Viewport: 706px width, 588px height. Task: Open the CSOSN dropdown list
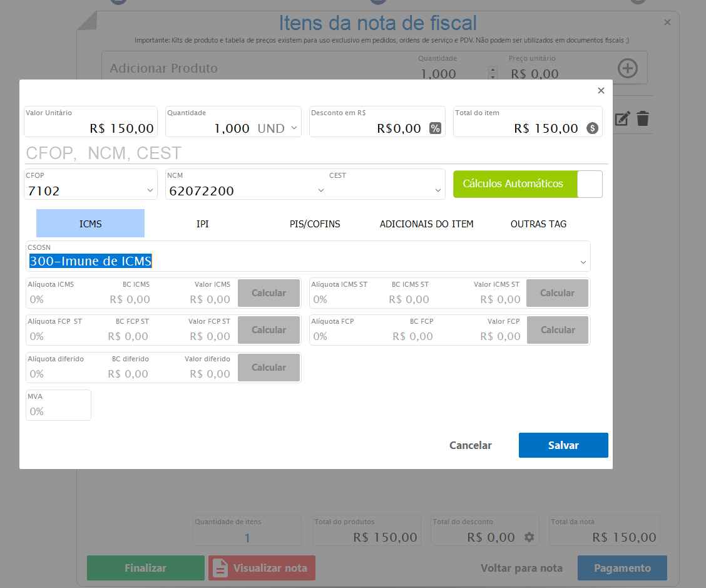pos(583,262)
